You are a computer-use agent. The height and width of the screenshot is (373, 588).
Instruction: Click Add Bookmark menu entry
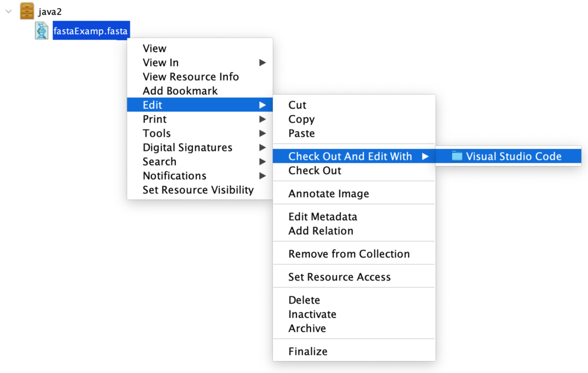(180, 91)
